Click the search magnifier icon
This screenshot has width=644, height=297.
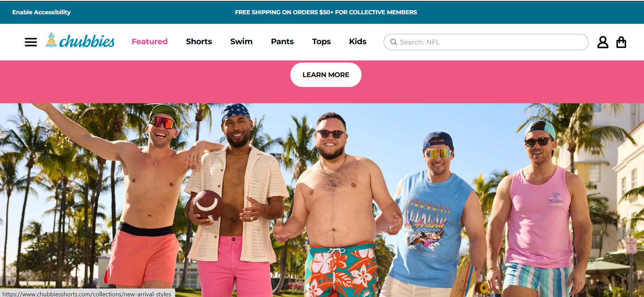coord(394,42)
